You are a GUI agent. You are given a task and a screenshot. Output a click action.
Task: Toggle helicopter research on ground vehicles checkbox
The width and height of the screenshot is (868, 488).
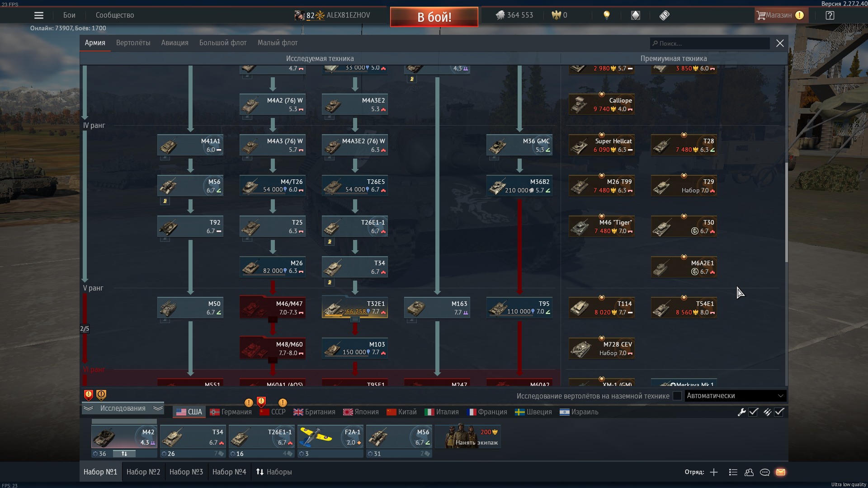pyautogui.click(x=677, y=396)
